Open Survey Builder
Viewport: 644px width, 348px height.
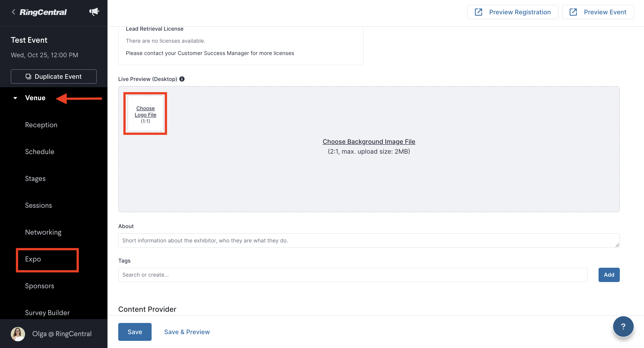point(47,313)
